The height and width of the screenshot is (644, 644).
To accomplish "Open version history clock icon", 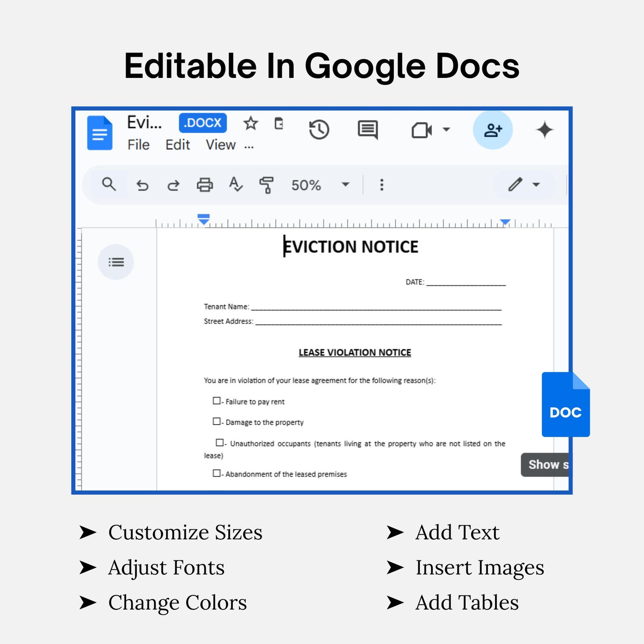I will tap(319, 130).
